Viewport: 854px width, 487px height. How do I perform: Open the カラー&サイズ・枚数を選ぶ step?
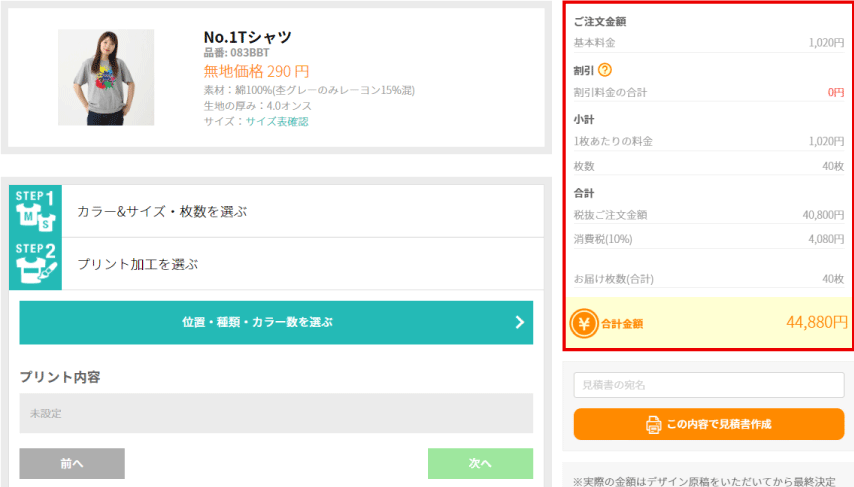click(303, 211)
